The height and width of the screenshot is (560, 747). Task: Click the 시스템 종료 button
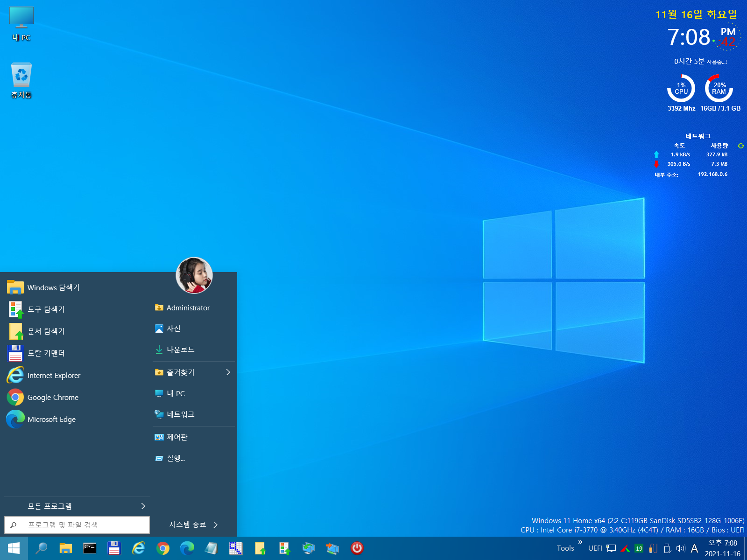(188, 525)
